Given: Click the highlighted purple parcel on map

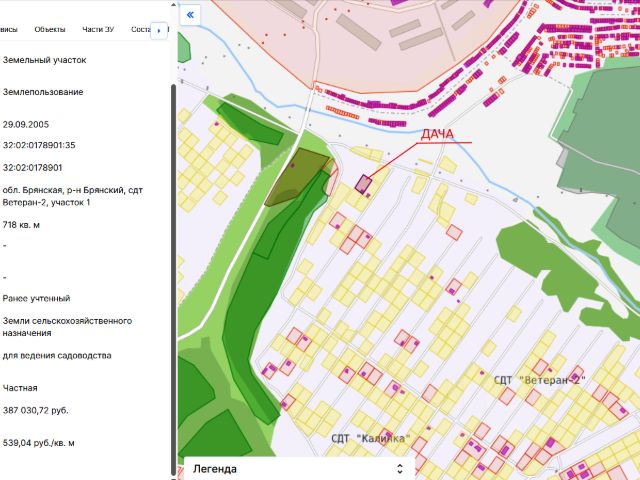Looking at the screenshot, I should 363,184.
